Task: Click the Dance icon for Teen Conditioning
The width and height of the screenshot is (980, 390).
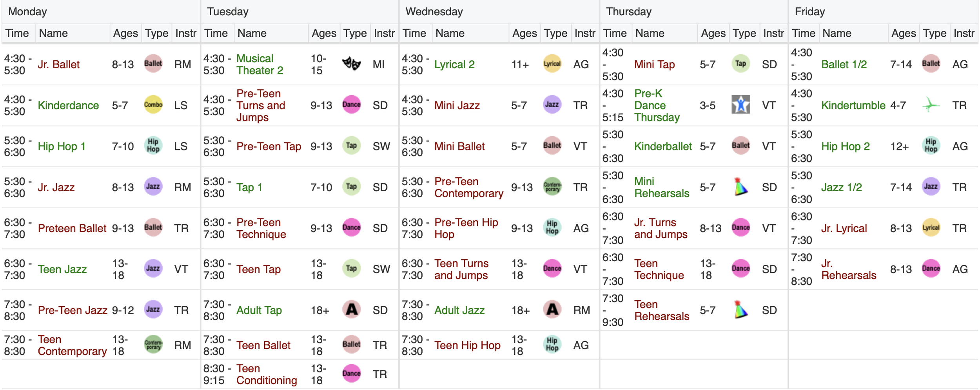Action: (351, 373)
